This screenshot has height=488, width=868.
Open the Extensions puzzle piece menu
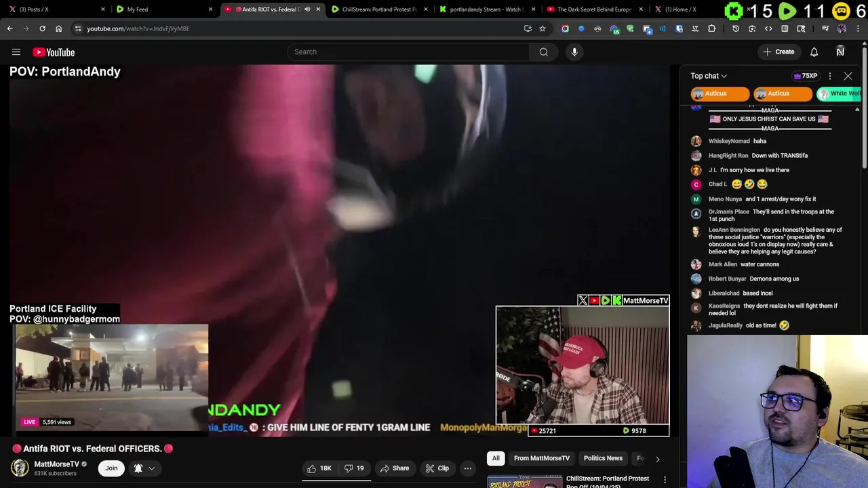coord(711,28)
